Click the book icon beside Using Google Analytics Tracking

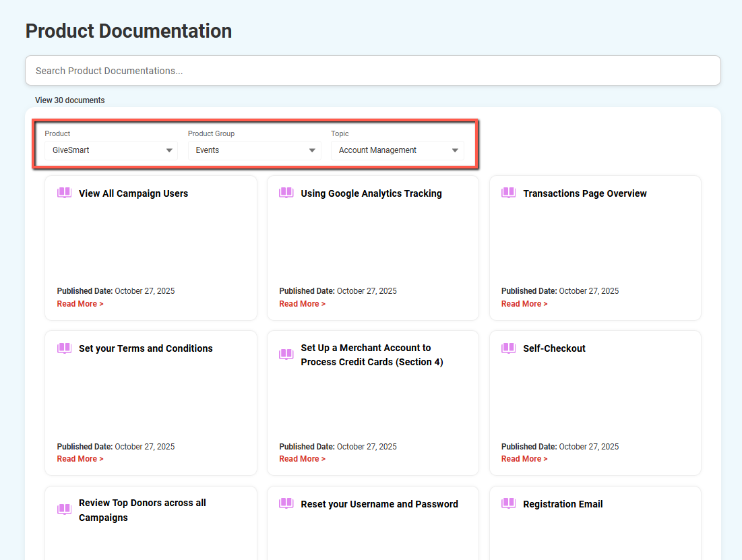click(x=286, y=193)
